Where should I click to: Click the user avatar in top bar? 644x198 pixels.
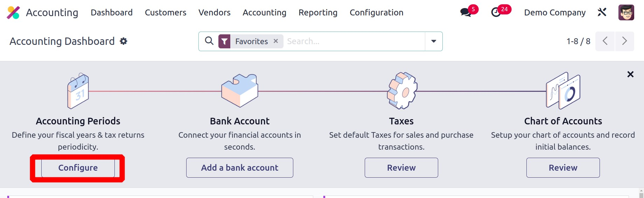point(626,13)
